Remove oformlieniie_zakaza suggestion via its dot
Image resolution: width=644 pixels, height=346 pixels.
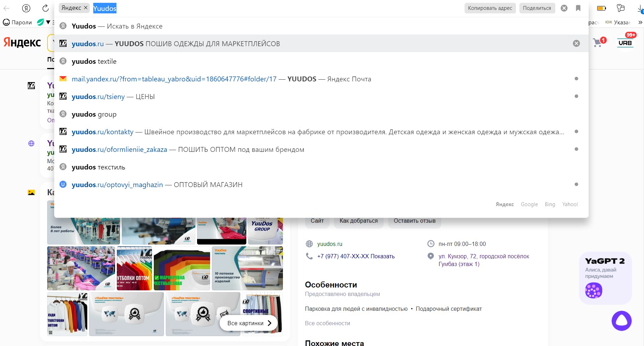pyautogui.click(x=576, y=149)
